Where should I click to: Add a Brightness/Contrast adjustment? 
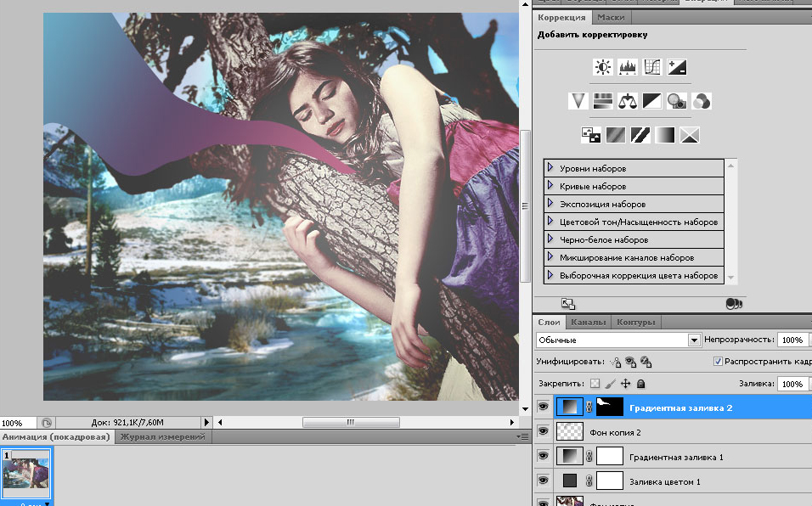(x=602, y=67)
